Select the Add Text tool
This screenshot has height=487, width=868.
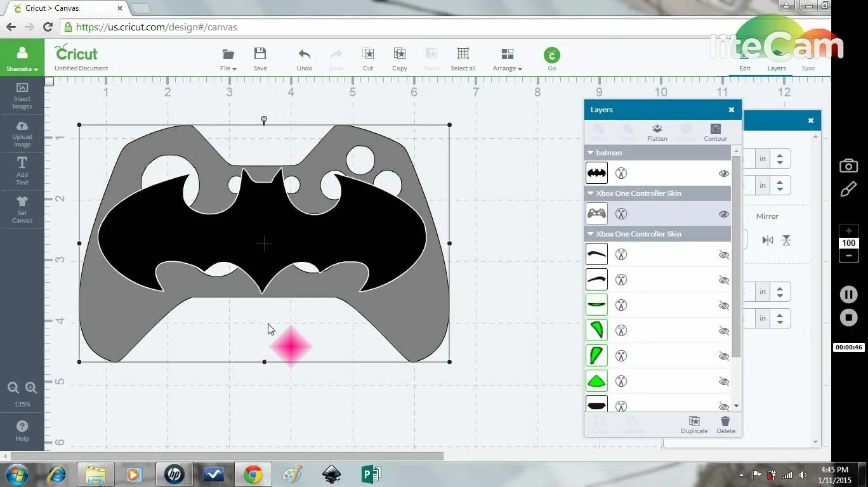[x=22, y=171]
